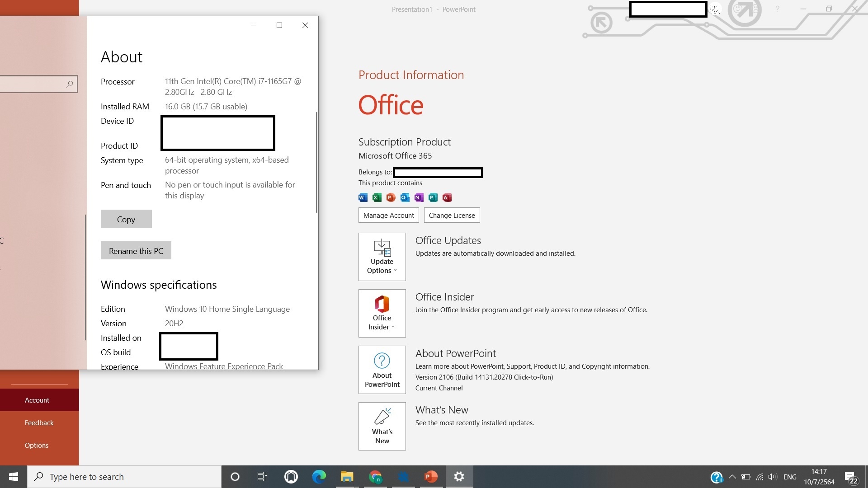
Task: Click the PowerPoint taskbar icon
Action: click(431, 477)
